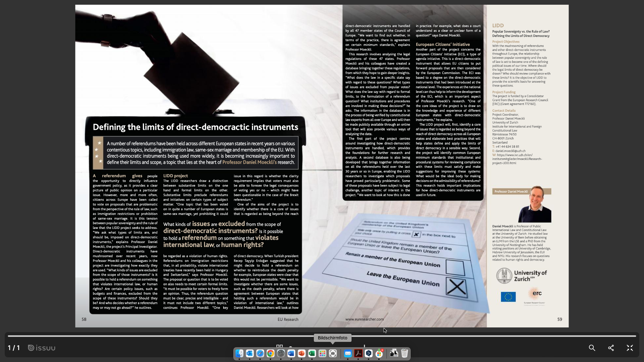
Task: Click the article headline about direct-democratic instruments
Action: coord(195,127)
